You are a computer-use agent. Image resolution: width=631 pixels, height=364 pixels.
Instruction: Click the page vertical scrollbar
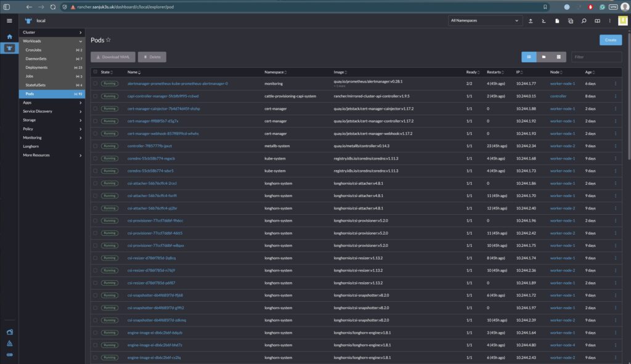[629, 96]
